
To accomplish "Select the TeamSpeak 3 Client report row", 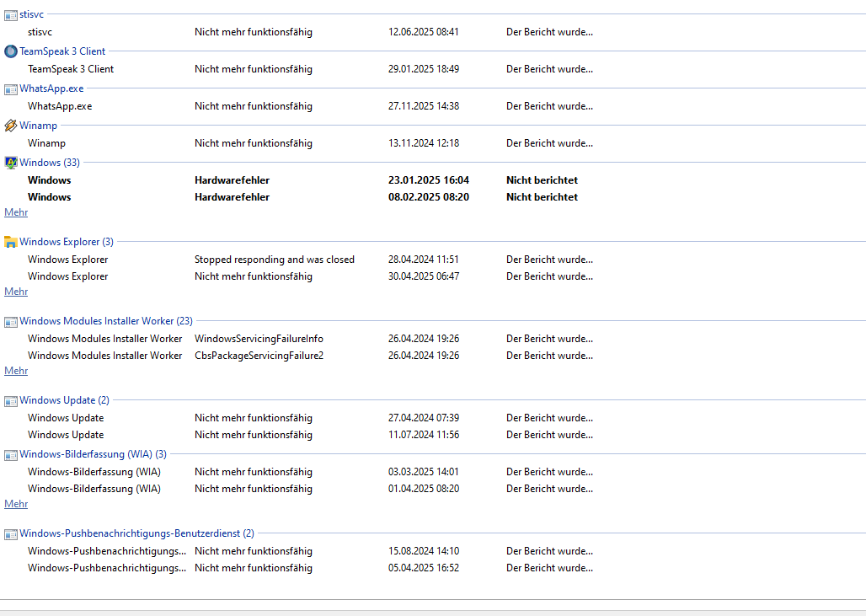I will point(310,69).
